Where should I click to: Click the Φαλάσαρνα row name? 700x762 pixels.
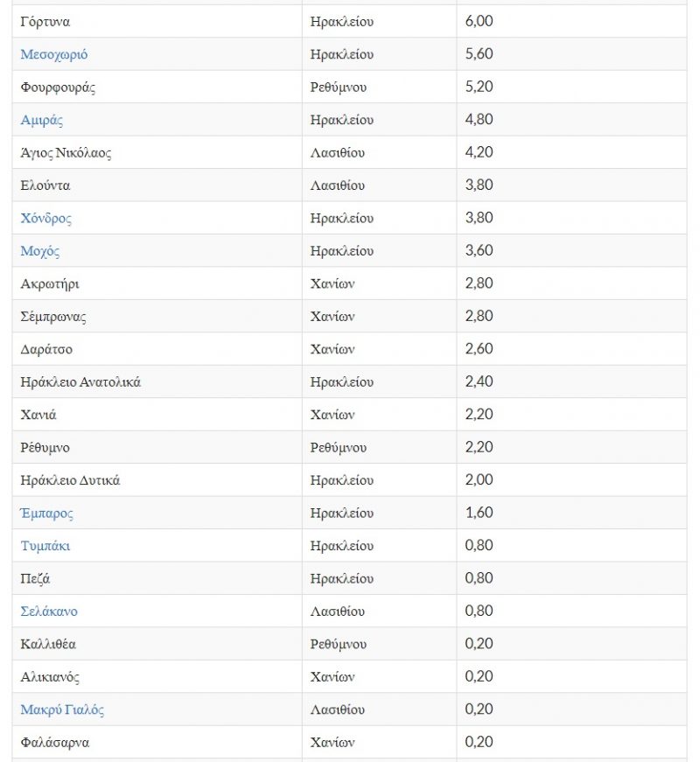pyautogui.click(x=55, y=743)
